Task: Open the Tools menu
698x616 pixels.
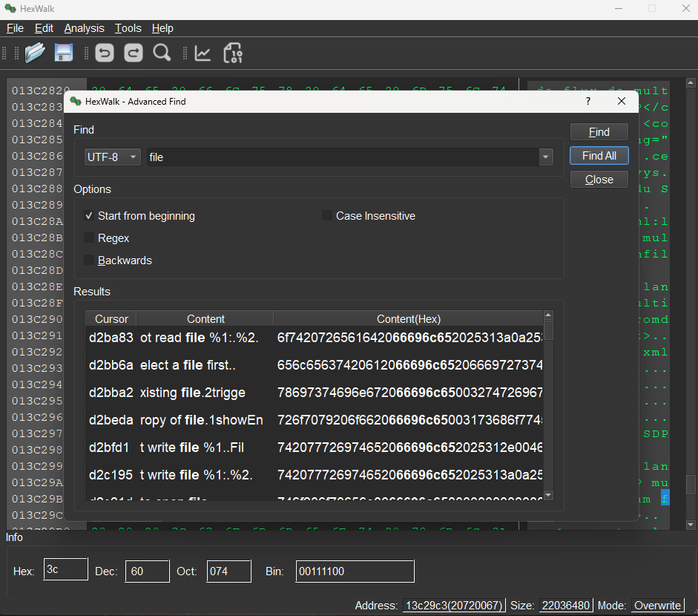Action: click(x=128, y=28)
